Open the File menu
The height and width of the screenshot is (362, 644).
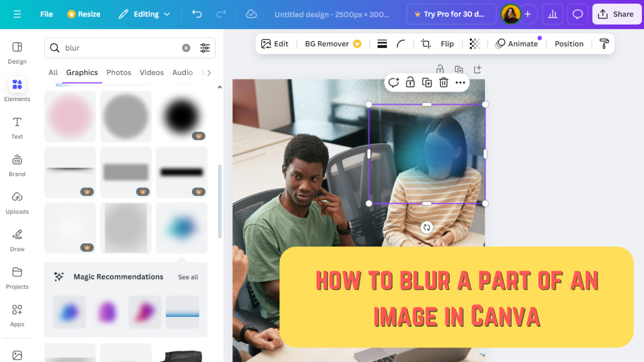46,14
